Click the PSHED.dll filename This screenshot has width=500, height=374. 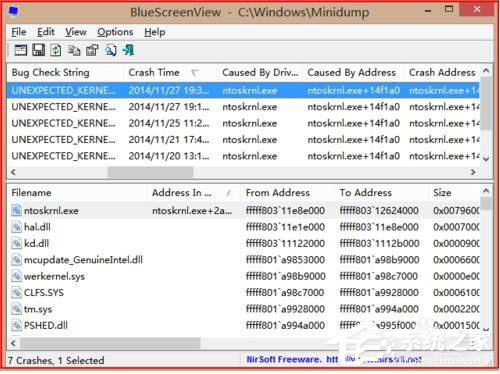(x=46, y=325)
